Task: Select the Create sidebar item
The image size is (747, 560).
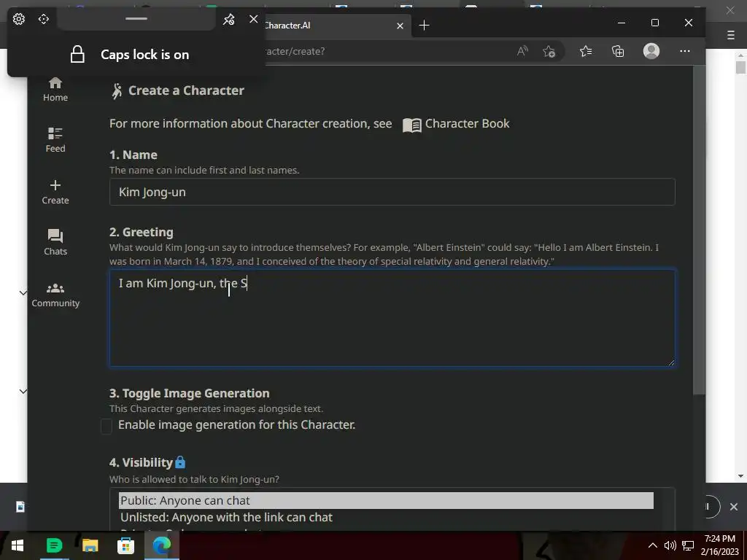Action: tap(55, 192)
